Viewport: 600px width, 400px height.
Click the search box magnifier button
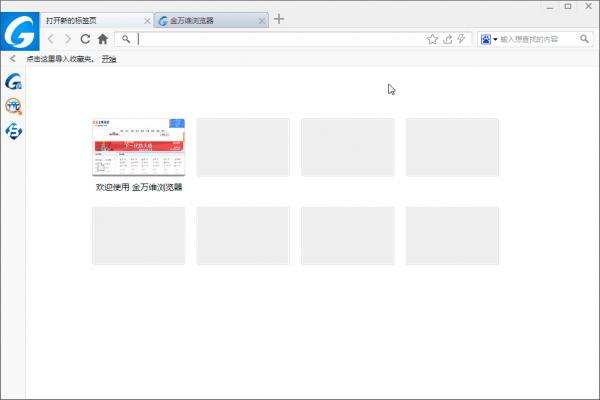(584, 39)
